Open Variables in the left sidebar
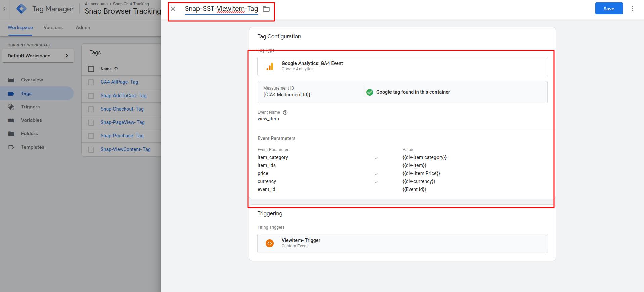 (x=31, y=120)
